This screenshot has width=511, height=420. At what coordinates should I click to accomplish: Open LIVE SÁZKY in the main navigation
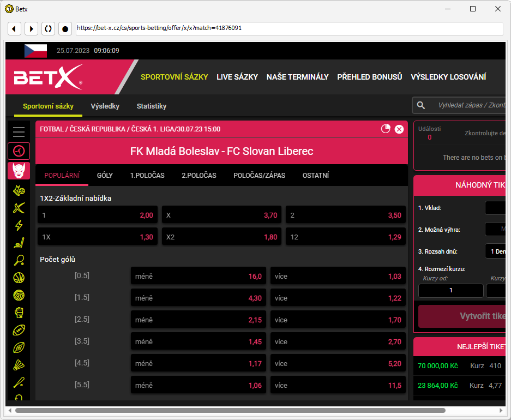[237, 77]
